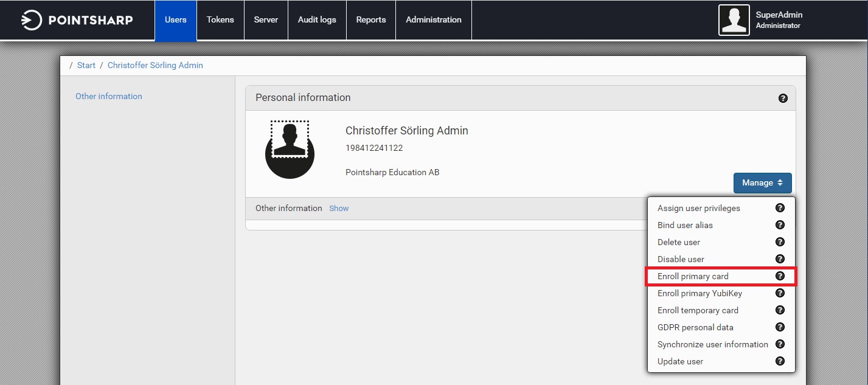
Task: Choose Disable user in Manage menu
Action: [x=681, y=259]
